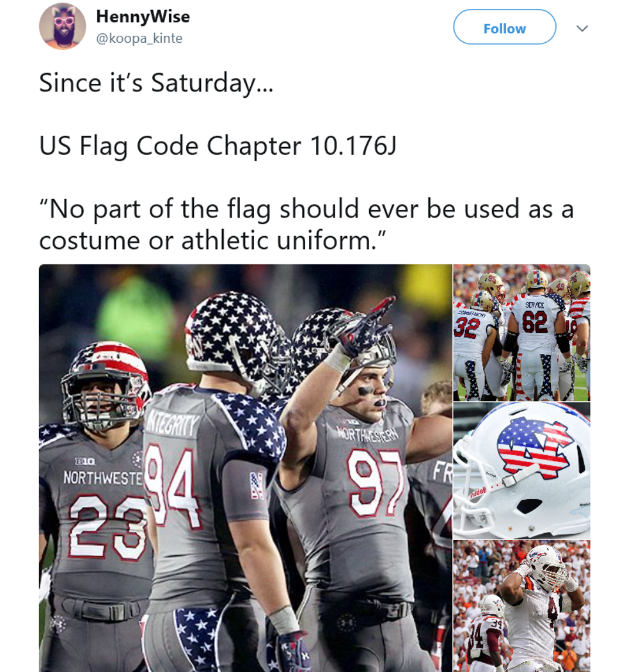Image resolution: width=627 pixels, height=672 pixels.
Task: Click the "US Flag Code Chapter 10.176J" line
Action: pyautogui.click(x=218, y=146)
